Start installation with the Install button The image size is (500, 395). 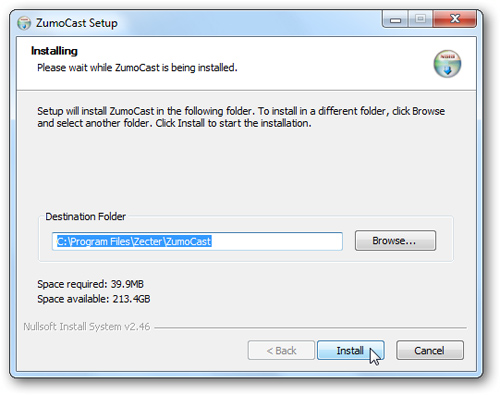point(351,350)
